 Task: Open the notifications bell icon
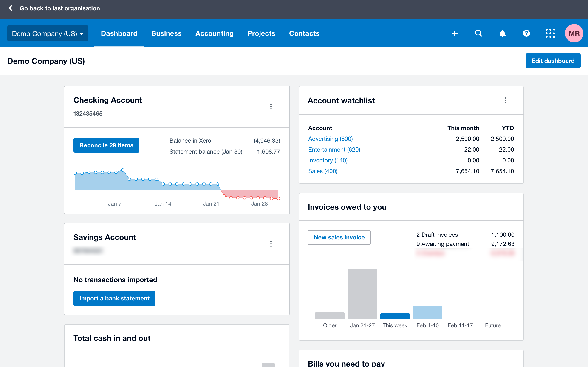click(503, 33)
